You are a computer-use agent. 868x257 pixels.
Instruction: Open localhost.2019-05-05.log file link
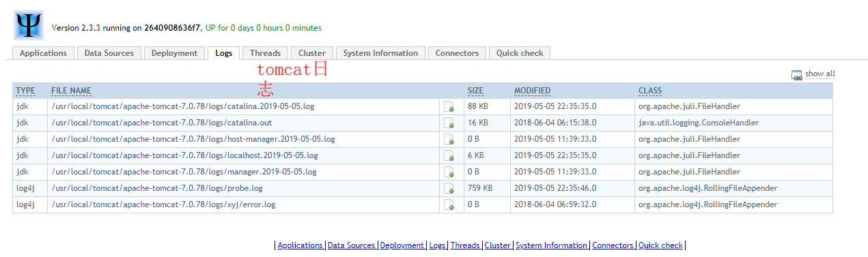[x=184, y=155]
